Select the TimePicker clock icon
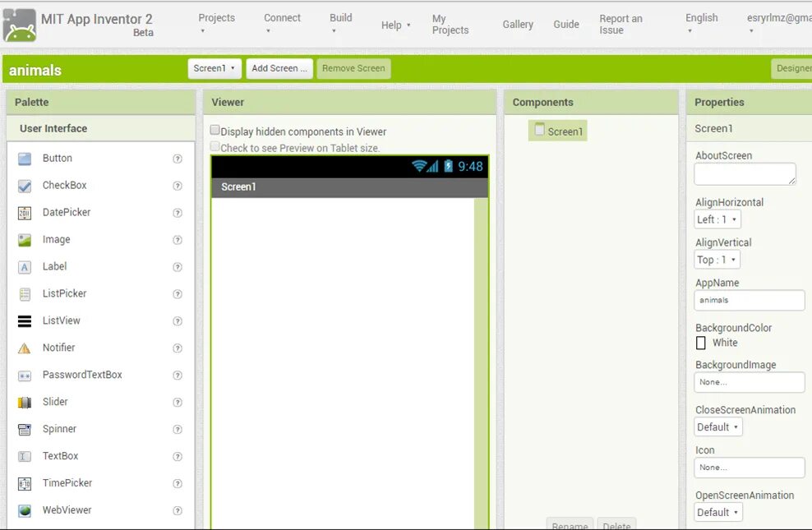Image resolution: width=812 pixels, height=530 pixels. click(x=25, y=483)
